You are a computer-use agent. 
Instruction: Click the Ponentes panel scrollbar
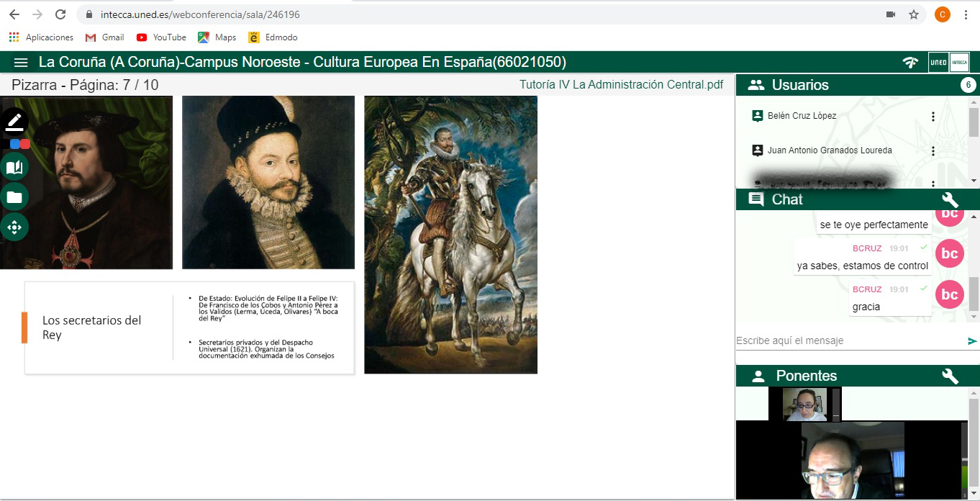pyautogui.click(x=974, y=444)
